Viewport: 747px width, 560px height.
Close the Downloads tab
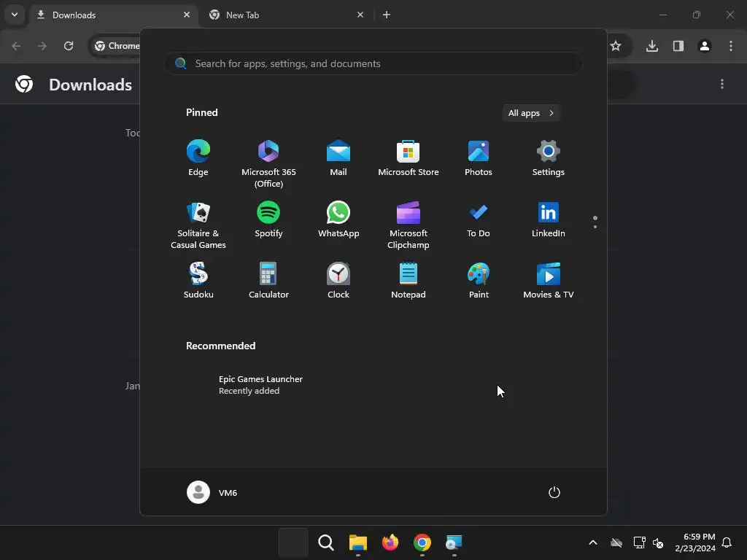[x=187, y=15]
